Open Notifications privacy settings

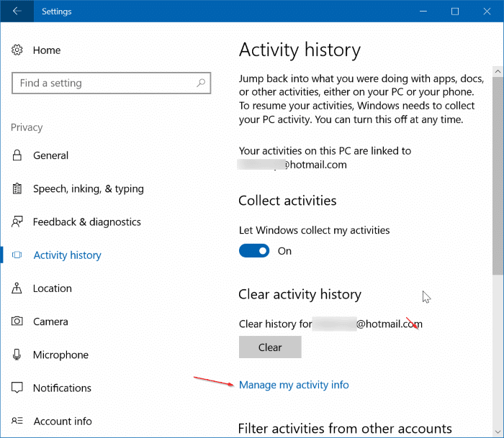(x=63, y=388)
